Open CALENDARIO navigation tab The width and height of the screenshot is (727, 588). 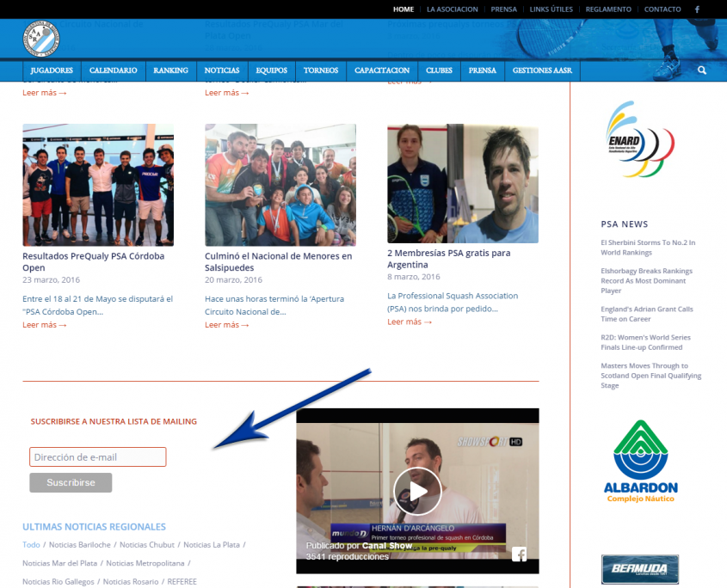pyautogui.click(x=113, y=70)
